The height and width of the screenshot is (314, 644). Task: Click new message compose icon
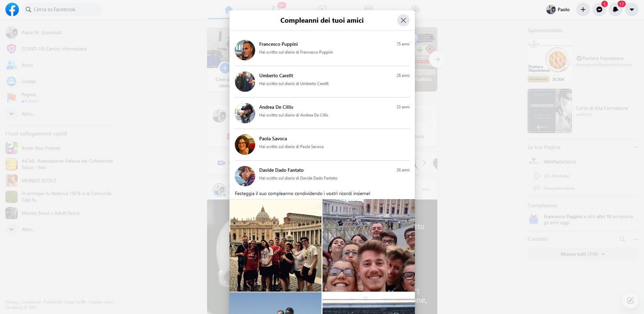630,300
